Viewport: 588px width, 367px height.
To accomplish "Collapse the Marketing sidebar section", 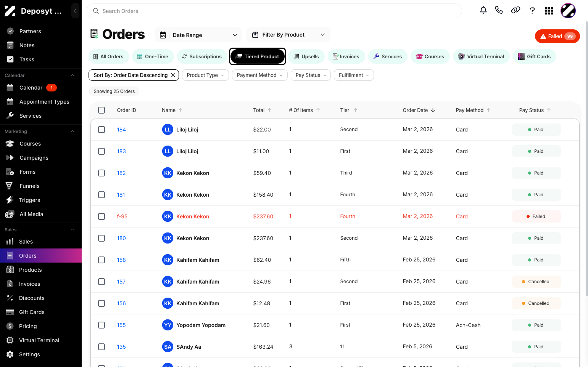I will point(72,131).
